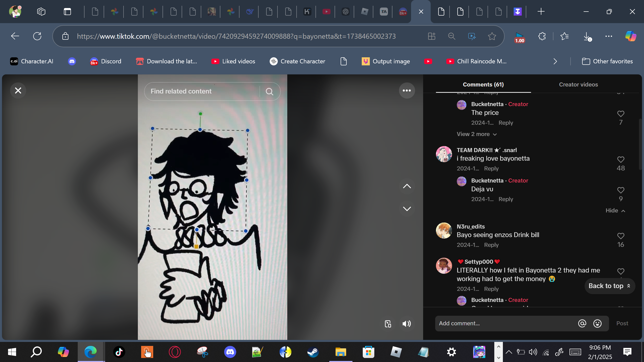Open the video three-dots options menu
The width and height of the screenshot is (644, 362).
coord(407,90)
